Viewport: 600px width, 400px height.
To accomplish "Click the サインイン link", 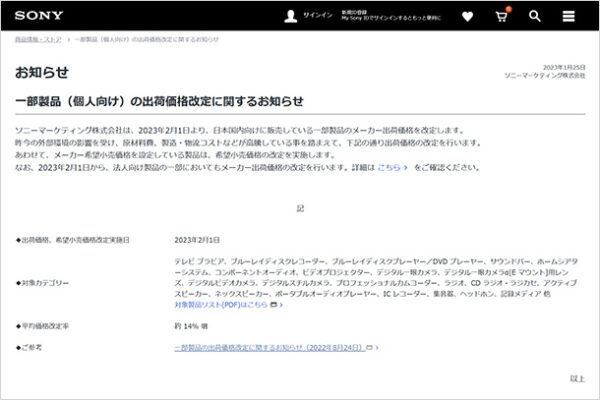I will [x=318, y=15].
